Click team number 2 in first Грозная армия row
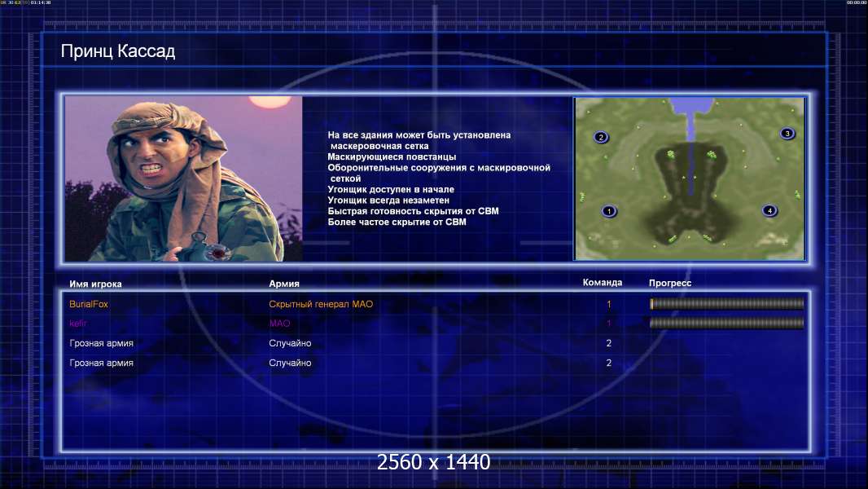This screenshot has width=868, height=489. 608,343
